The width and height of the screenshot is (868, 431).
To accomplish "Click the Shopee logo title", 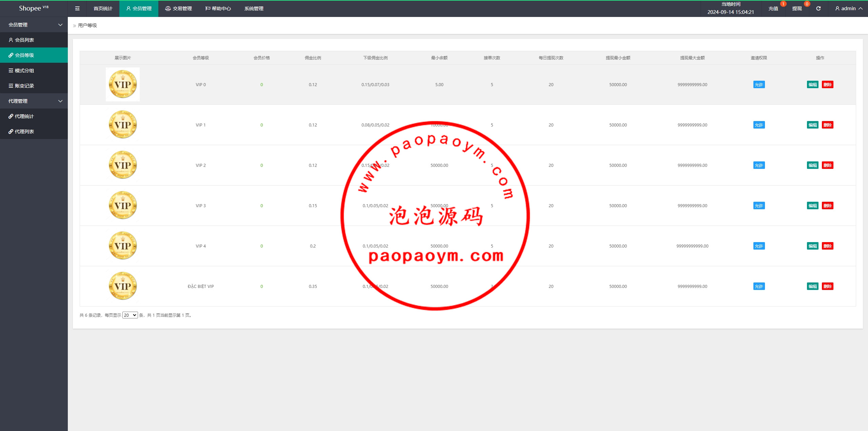I will (34, 8).
